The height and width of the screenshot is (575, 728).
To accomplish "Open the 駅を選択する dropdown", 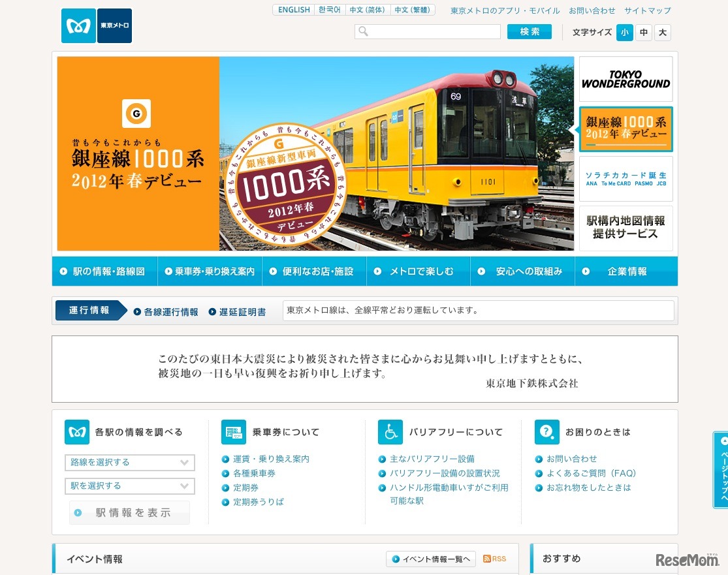I will pyautogui.click(x=129, y=486).
